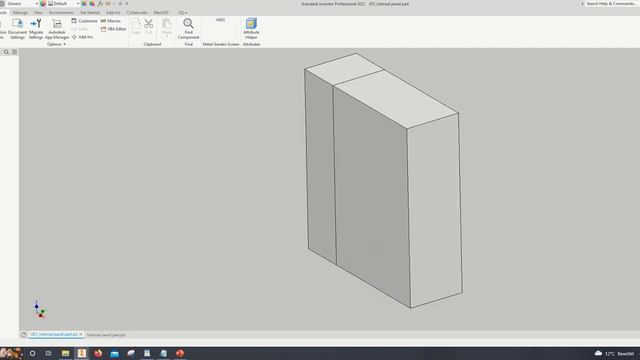Open the Add-Ins manager
The height and width of the screenshot is (360, 640).
pyautogui.click(x=82, y=37)
